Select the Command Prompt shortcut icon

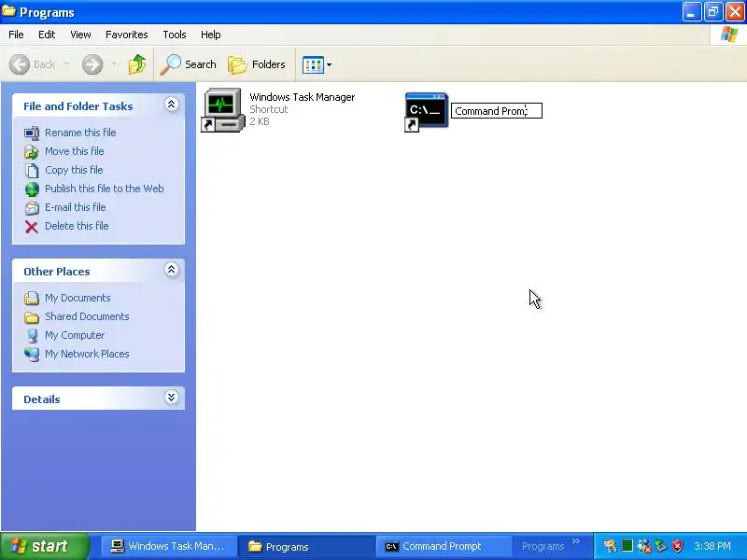(x=426, y=112)
